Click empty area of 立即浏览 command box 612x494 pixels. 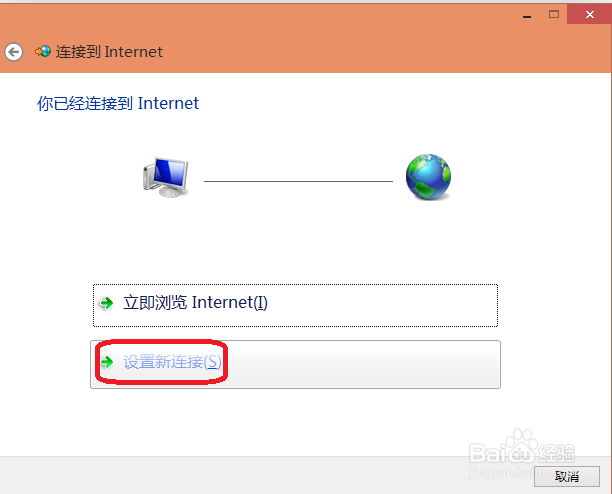pyautogui.click(x=382, y=306)
